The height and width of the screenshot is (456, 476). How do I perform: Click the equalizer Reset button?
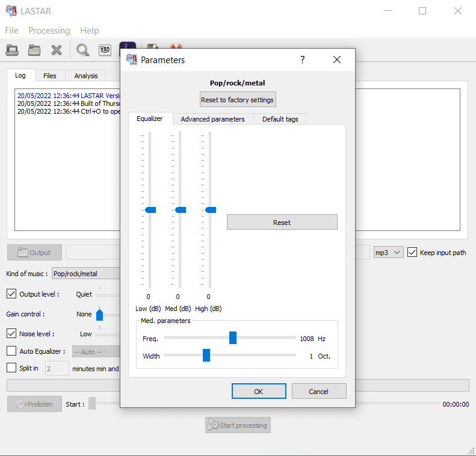click(x=282, y=223)
